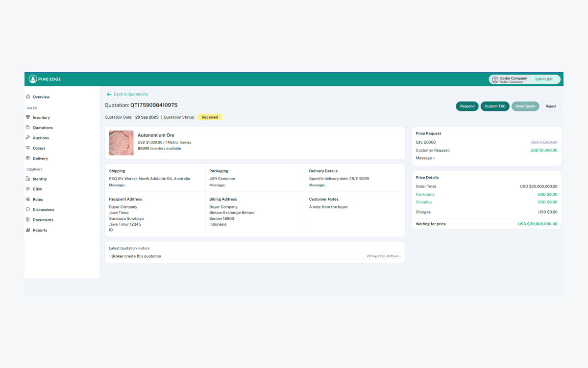588x368 pixels.
Task: Go back to Quotations link
Action: click(130, 94)
